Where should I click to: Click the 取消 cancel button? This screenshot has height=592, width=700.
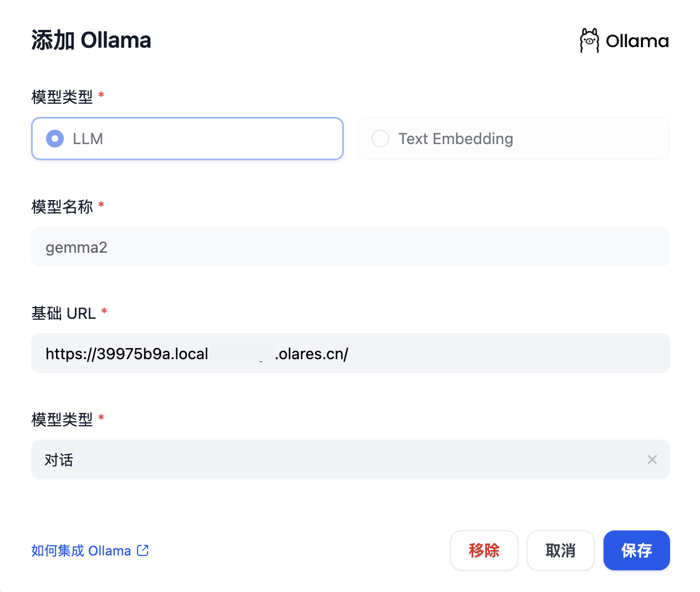560,550
